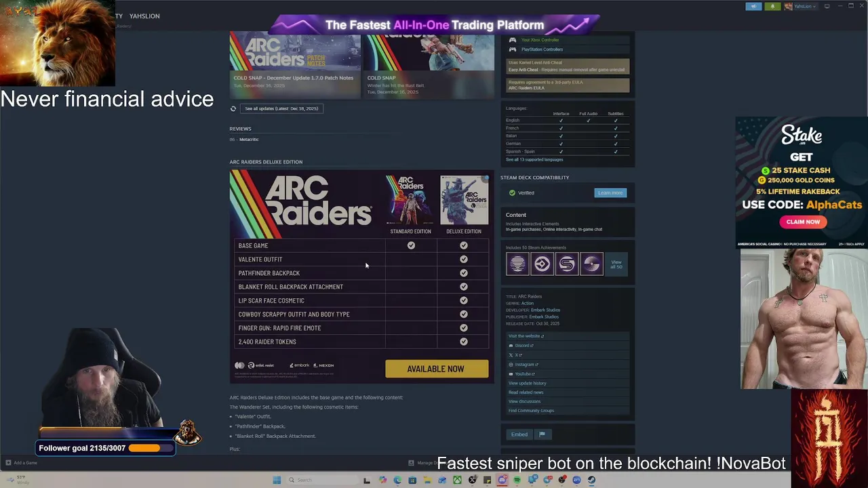868x488 pixels.
Task: Open Discord from the taskbar
Action: tap(502, 480)
